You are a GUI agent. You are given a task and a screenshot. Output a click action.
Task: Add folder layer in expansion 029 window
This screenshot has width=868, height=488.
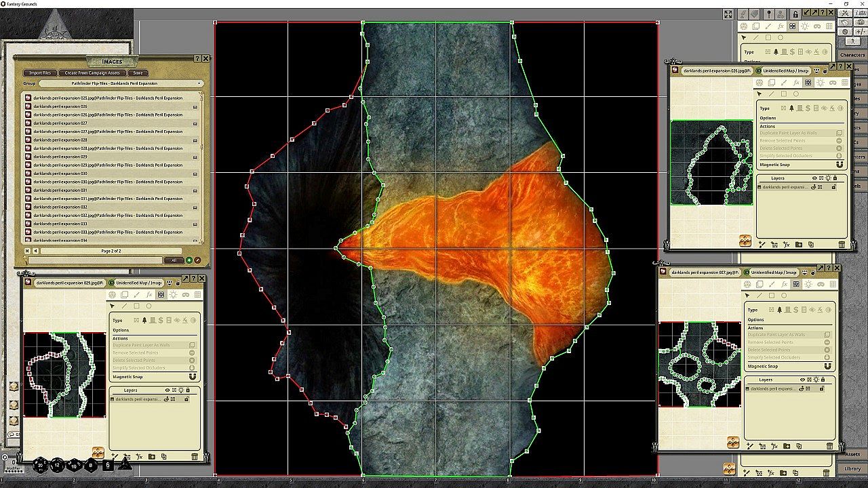click(151, 457)
